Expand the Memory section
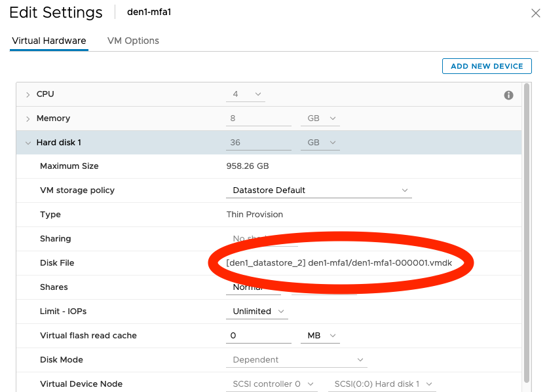The width and height of the screenshot is (547, 392). pos(28,119)
